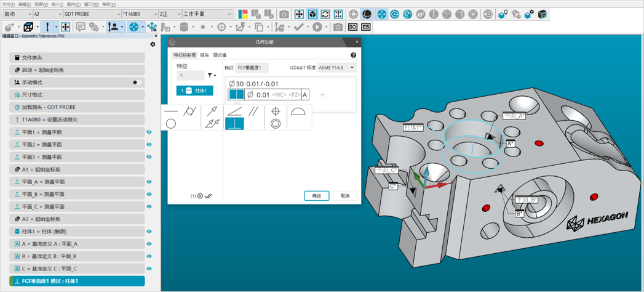Choose the cylindricity tolerance symbol

click(x=190, y=112)
